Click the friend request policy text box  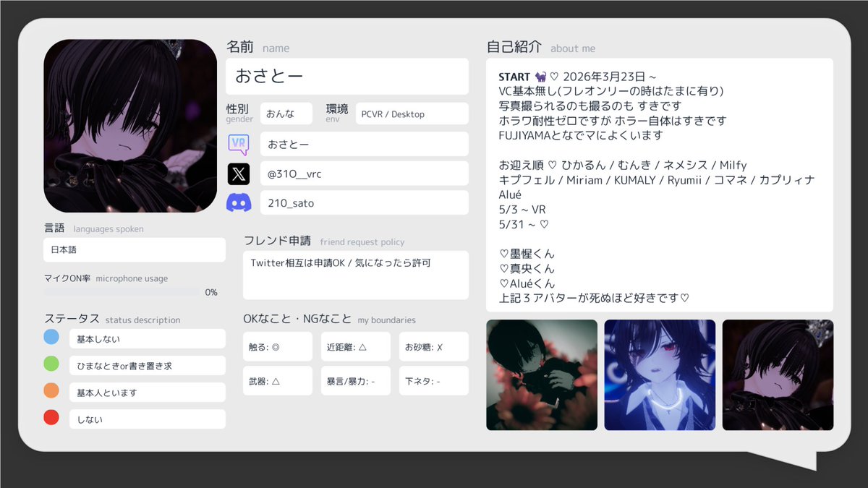[x=356, y=275]
